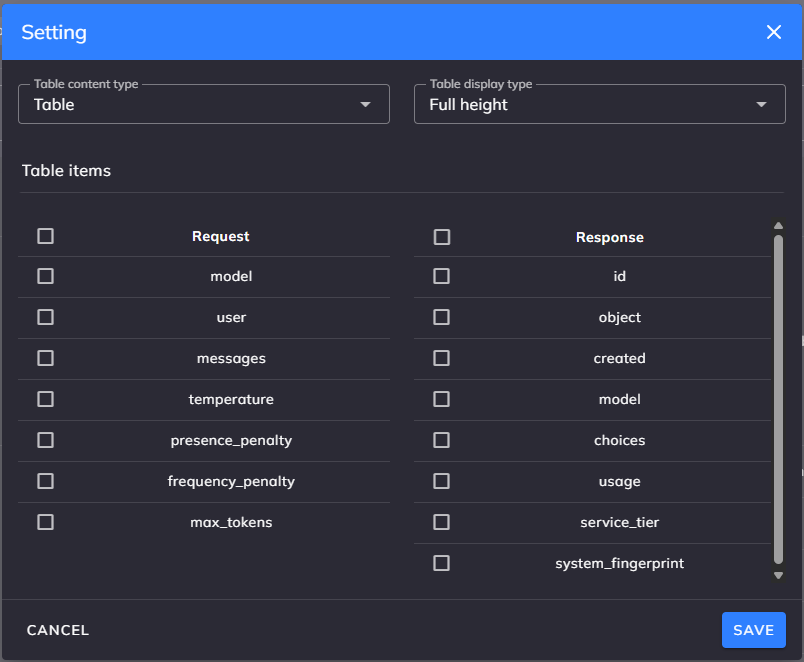Click the id label in Response column

click(x=619, y=276)
